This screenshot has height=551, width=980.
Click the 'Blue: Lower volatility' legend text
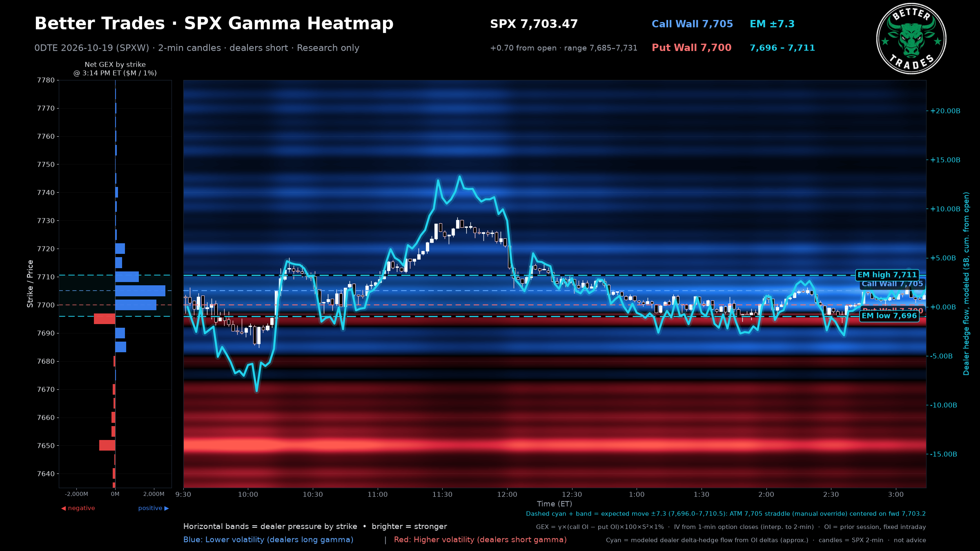point(268,540)
